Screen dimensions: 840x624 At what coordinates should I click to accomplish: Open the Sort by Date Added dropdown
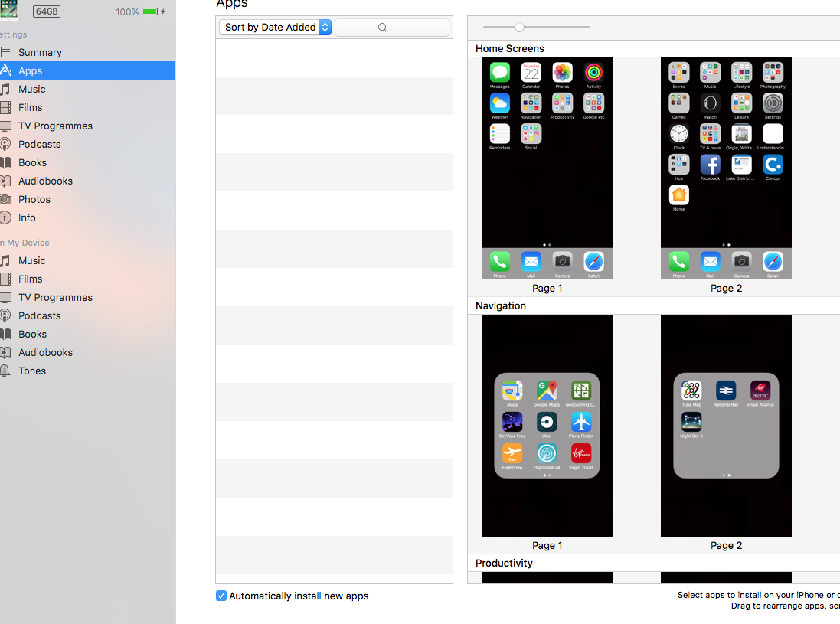tap(276, 28)
